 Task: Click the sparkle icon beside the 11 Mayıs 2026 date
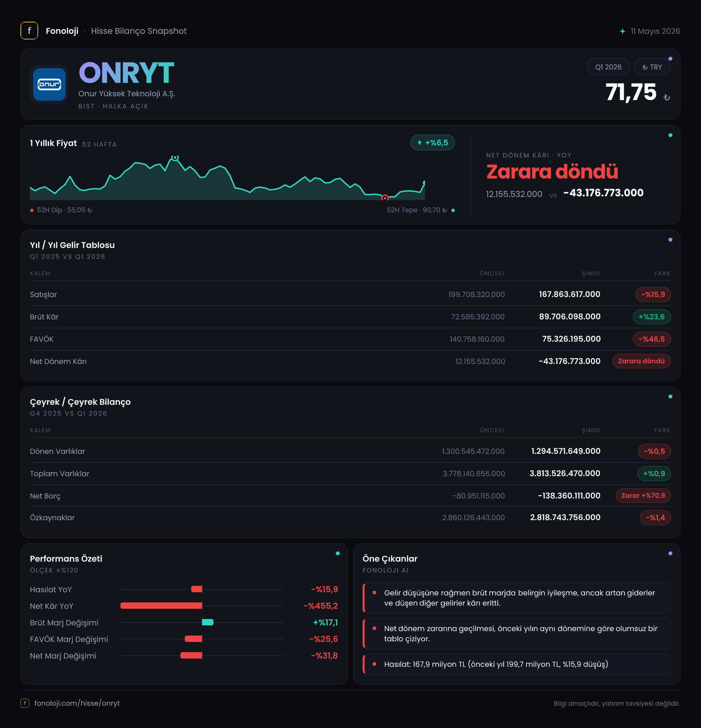623,31
